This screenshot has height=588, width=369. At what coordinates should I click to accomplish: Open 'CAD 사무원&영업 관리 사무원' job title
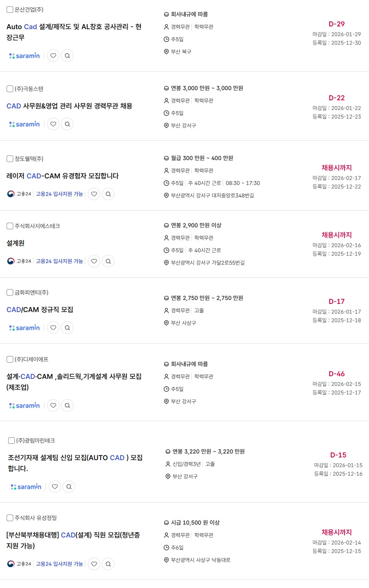click(69, 106)
